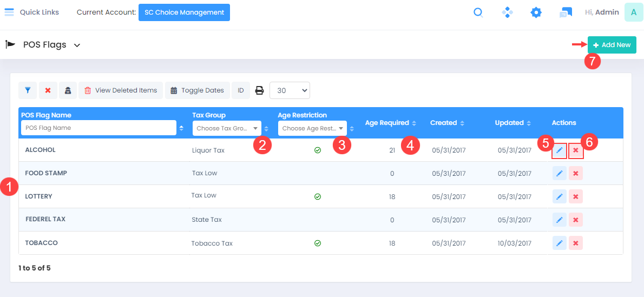Click the POS Flag Name filter field
Viewport: 644px width, 297px height.
click(97, 128)
